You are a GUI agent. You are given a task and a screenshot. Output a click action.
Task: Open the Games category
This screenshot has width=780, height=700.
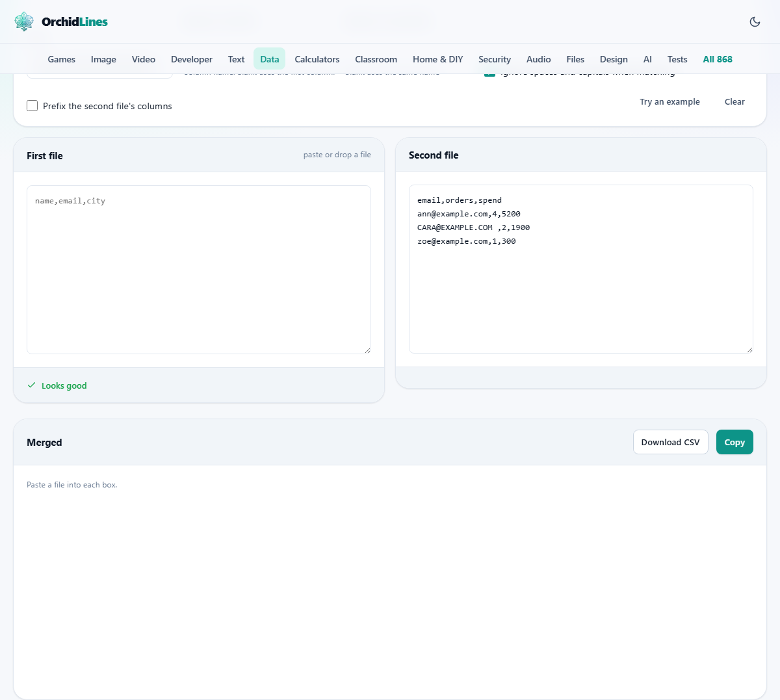pos(62,59)
